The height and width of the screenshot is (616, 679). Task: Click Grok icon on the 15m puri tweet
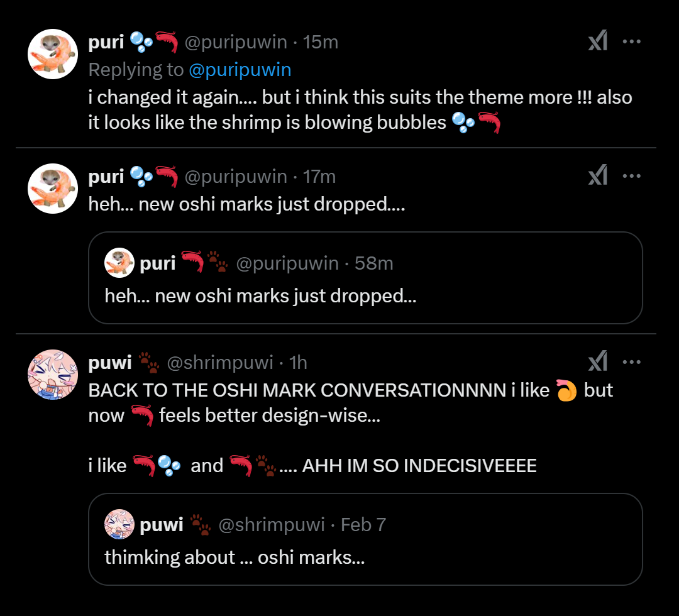click(597, 42)
